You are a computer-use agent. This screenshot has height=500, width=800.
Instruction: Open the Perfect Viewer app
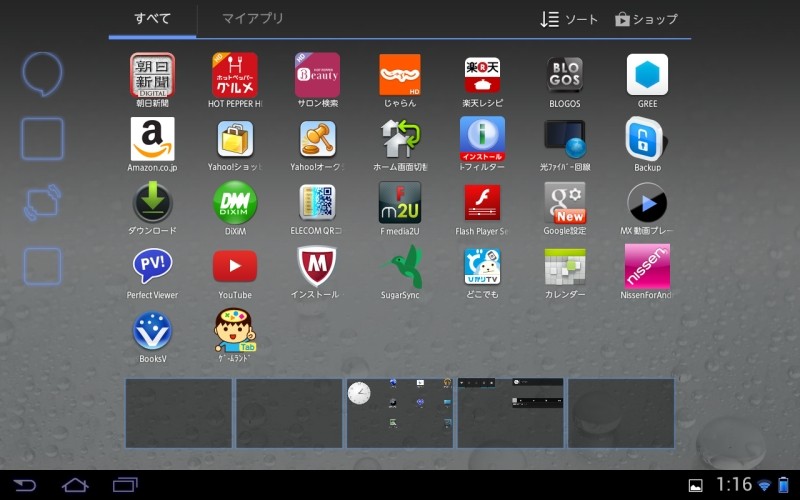pos(153,266)
